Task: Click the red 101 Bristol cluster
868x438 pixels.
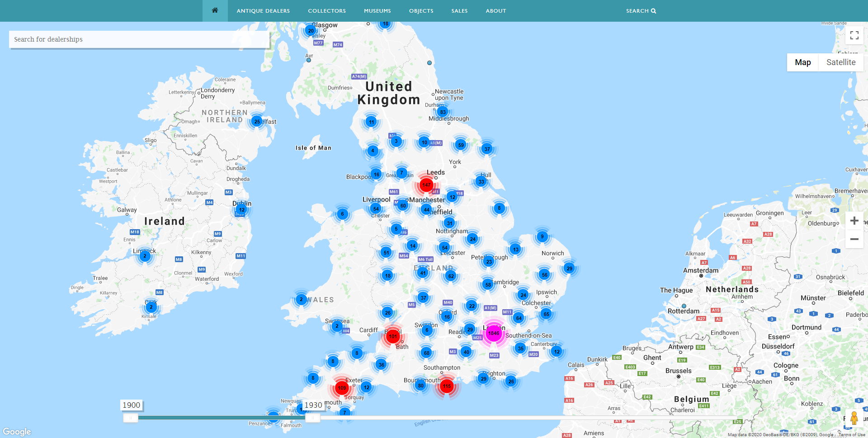Action: point(392,336)
